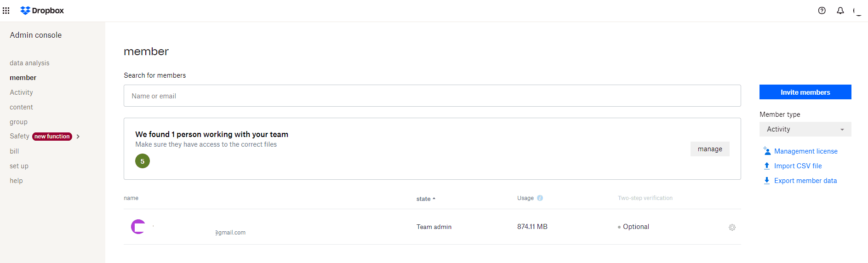Click the manage button
Viewport: 868px width, 263px height.
[x=709, y=149]
